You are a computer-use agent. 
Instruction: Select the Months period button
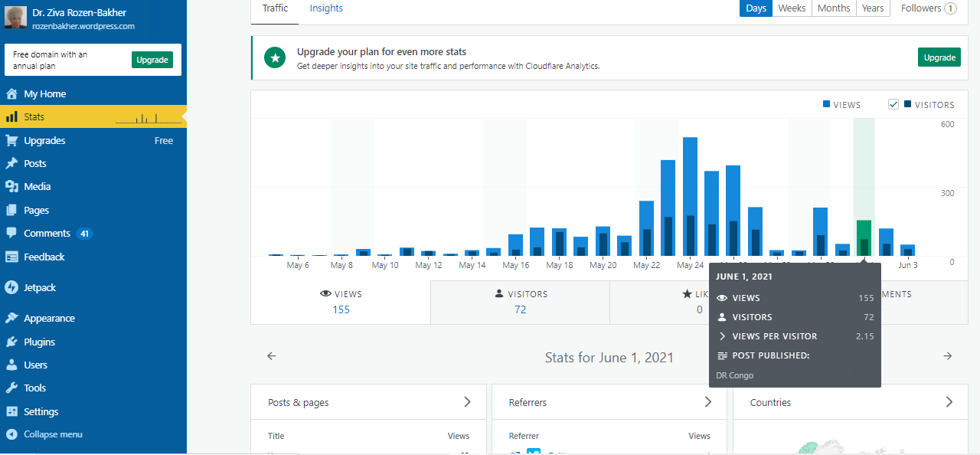[x=834, y=8]
